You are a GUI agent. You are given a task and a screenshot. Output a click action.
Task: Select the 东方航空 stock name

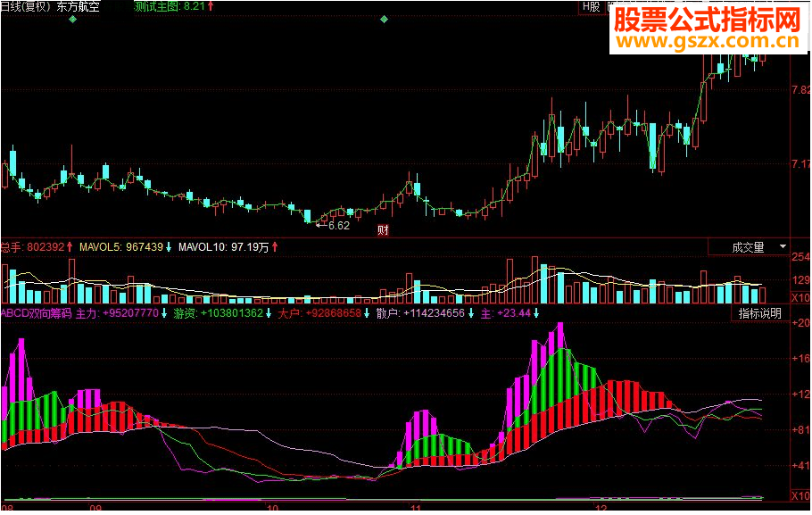click(79, 7)
